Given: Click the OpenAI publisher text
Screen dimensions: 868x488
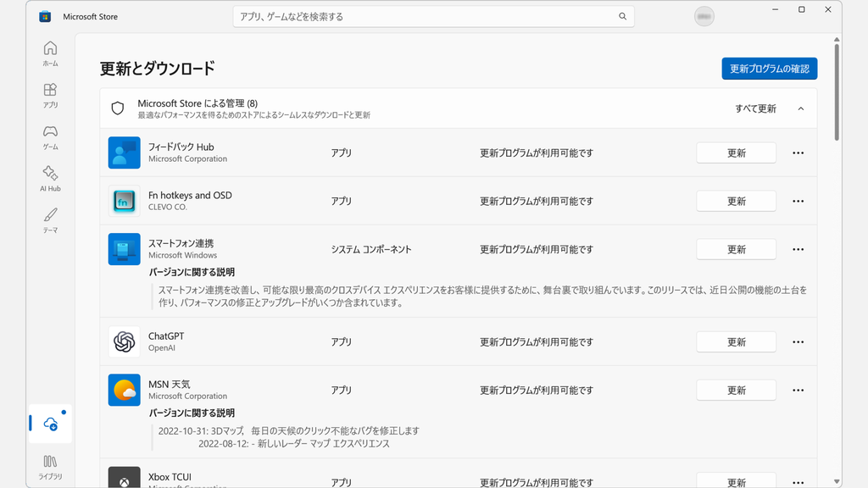Looking at the screenshot, I should click(162, 348).
